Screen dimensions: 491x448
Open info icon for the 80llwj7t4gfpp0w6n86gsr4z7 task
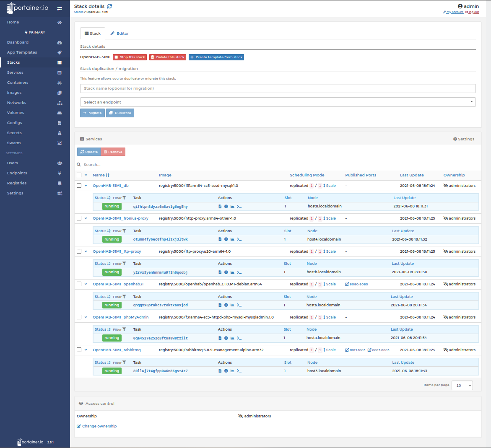pos(226,371)
